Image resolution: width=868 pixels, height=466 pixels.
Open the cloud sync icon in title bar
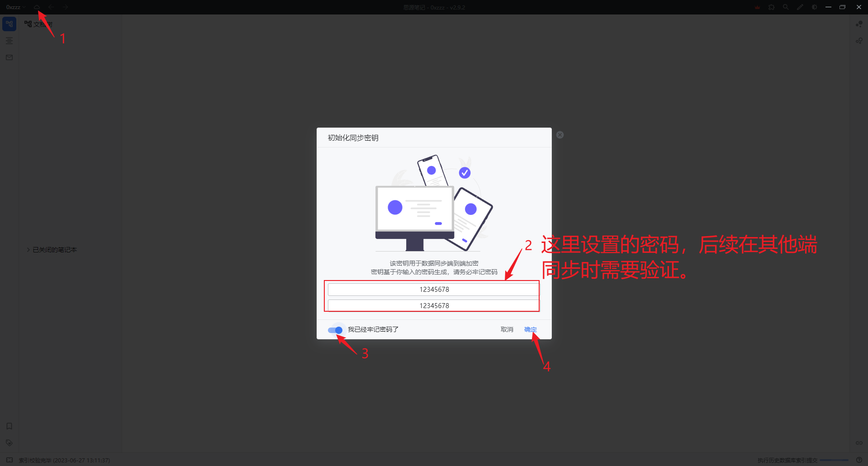coord(37,7)
